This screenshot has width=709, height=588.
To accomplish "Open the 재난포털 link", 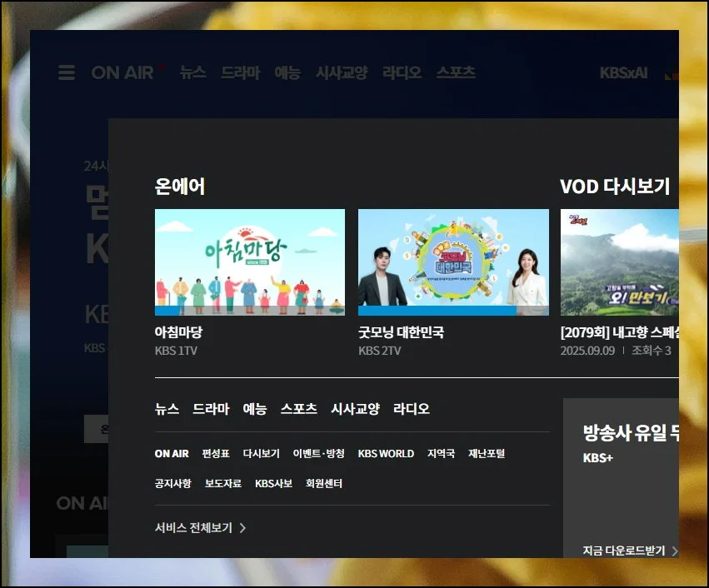I will (487, 454).
